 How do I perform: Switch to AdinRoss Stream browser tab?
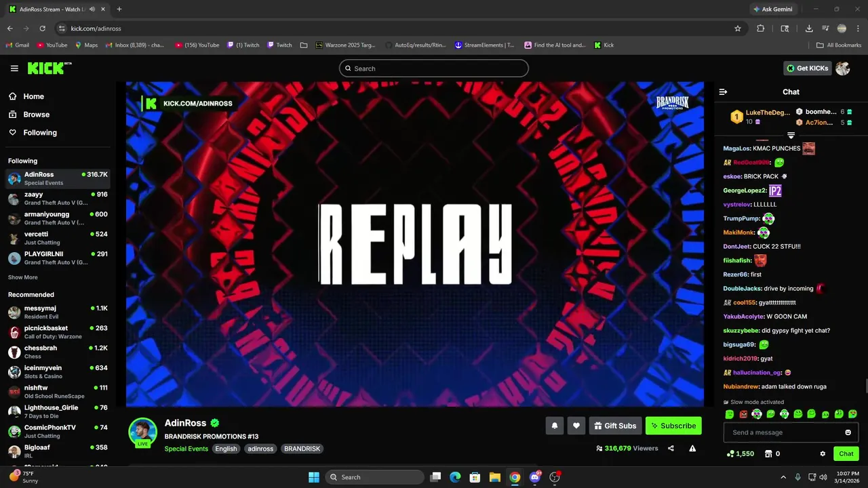coord(56,9)
